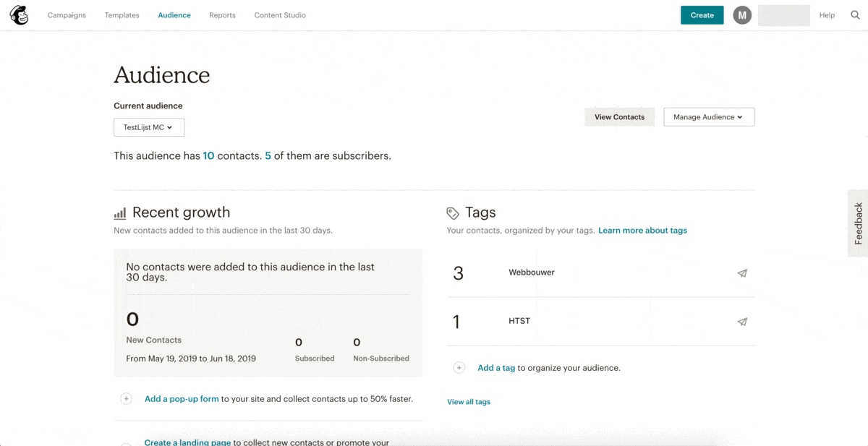
Task: Open the Learn more about tags link
Action: click(x=642, y=231)
